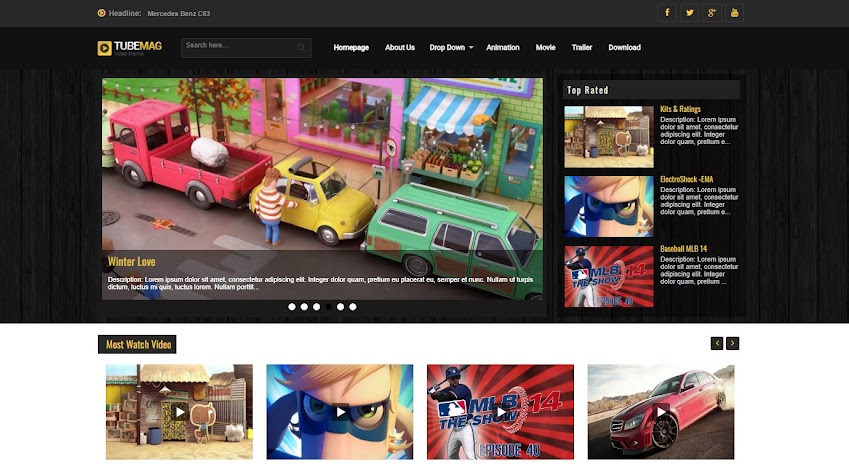
Task: Click the Most Watch Video heading
Action: (137, 344)
